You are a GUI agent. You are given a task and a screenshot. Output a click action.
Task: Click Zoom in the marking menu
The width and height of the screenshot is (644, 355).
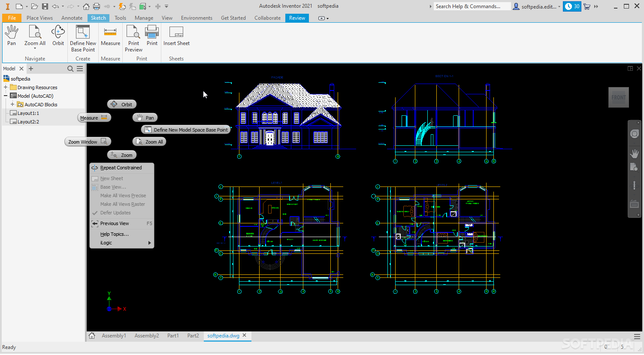tap(122, 155)
